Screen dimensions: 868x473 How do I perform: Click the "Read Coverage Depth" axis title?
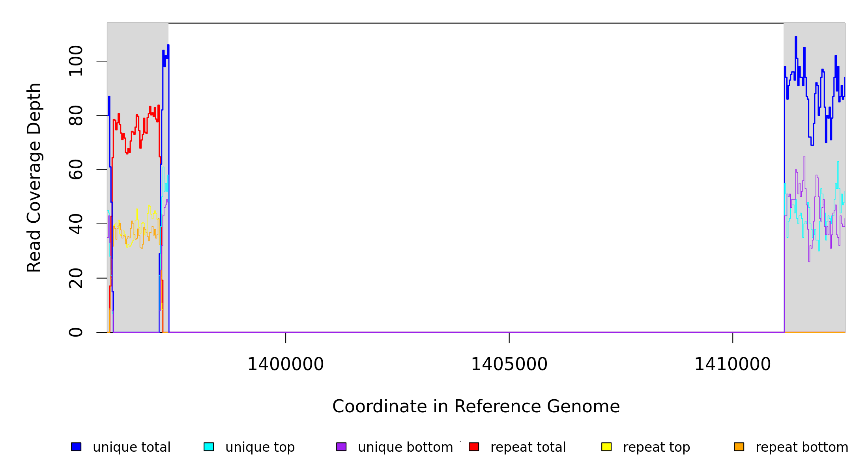(34, 177)
